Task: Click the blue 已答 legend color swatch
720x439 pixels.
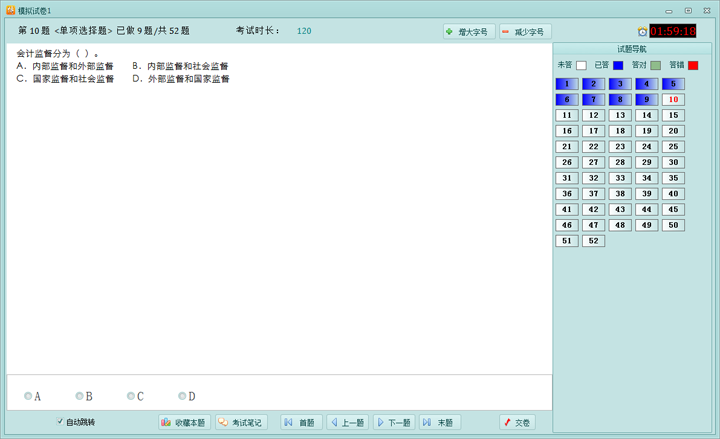Action: [618, 66]
